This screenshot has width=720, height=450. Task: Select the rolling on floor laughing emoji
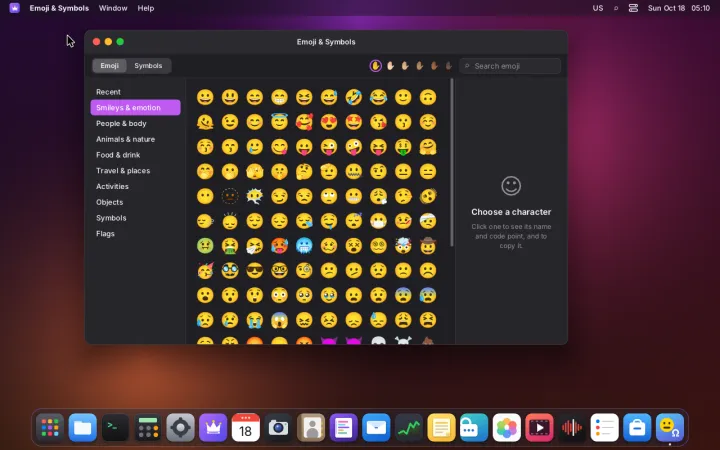(354, 97)
